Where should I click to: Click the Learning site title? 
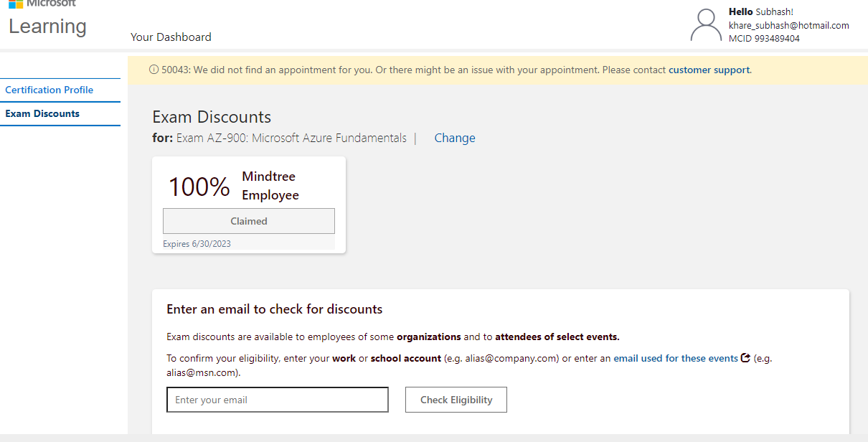(47, 27)
